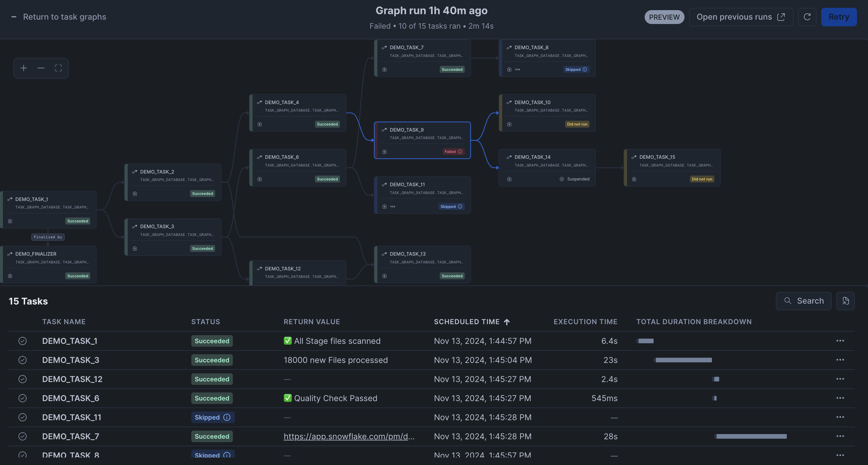
Task: Open more options for DEMO_TASK_3 row
Action: click(840, 360)
